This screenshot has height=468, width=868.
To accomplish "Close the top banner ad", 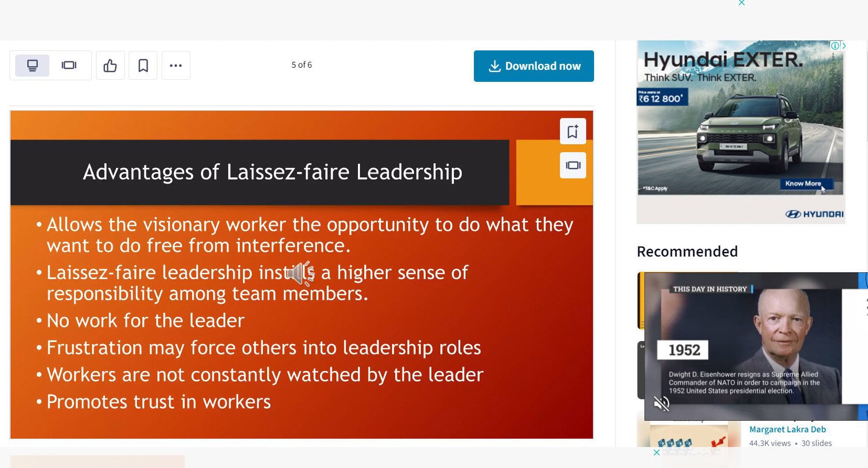I will coord(742,3).
